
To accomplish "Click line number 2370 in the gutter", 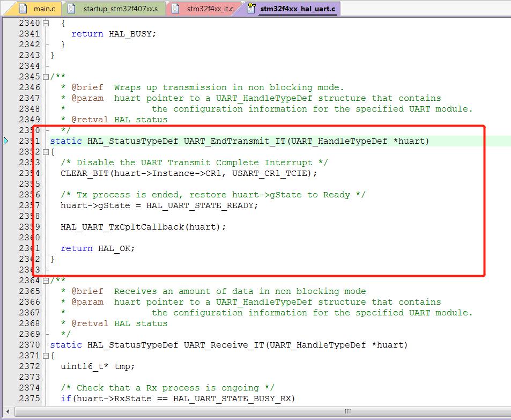I will point(29,345).
